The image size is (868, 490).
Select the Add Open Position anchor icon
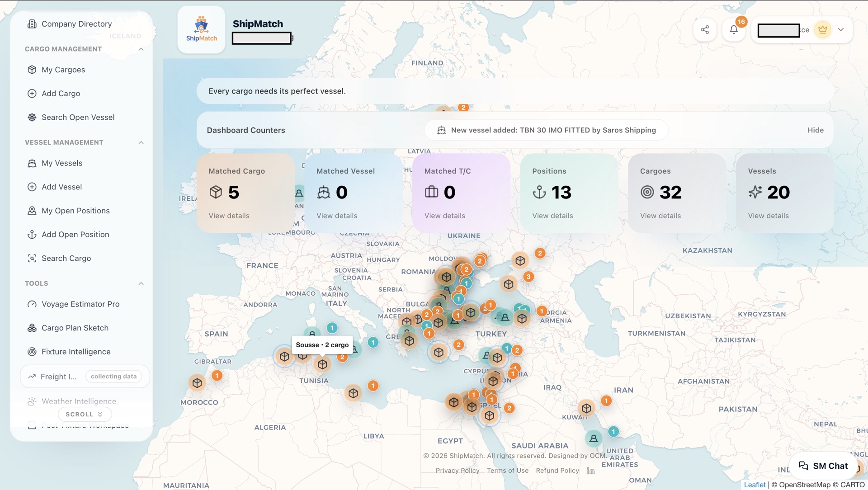click(x=32, y=235)
